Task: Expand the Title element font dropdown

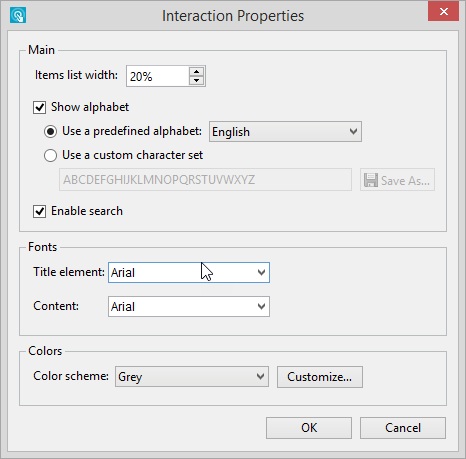Action: [x=189, y=272]
